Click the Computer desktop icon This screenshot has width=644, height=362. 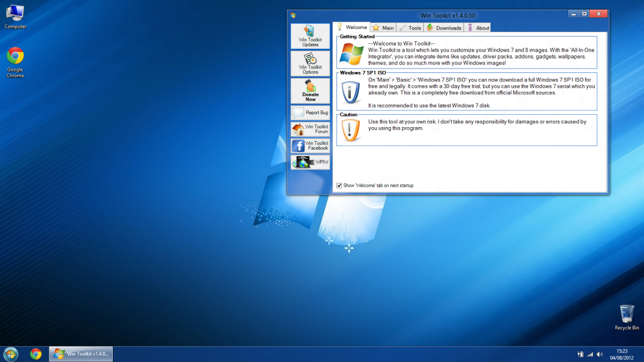(15, 16)
